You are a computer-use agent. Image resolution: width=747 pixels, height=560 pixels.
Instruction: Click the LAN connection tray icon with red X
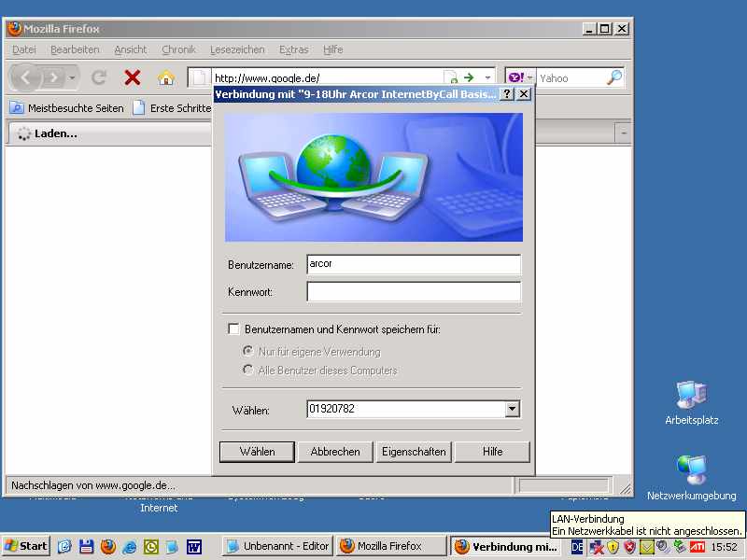pos(597,547)
